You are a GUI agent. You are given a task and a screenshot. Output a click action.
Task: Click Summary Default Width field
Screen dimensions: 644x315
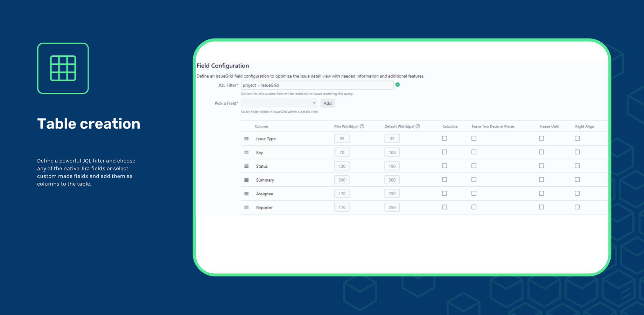(392, 180)
